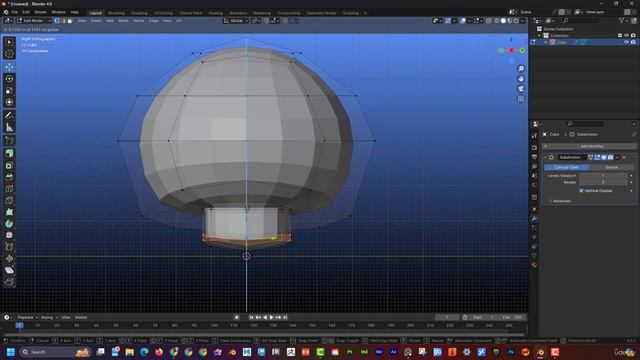Toggle Cube visibility eye in outliner
Image resolution: width=640 pixels, height=360 pixels.
point(626,42)
